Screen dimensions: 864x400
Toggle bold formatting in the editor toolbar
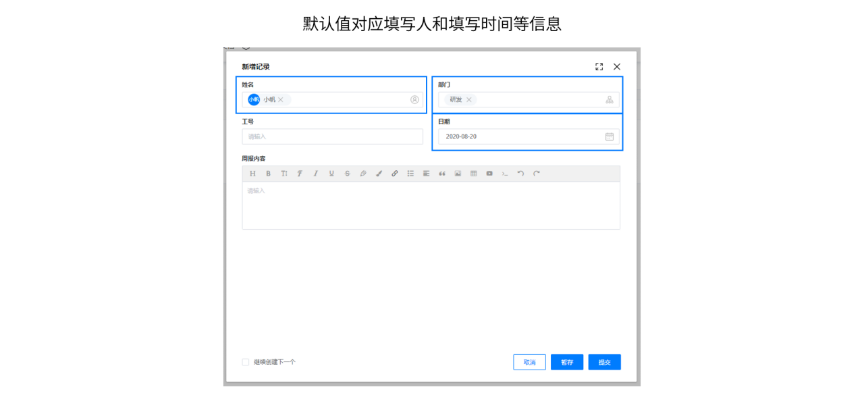click(268, 173)
